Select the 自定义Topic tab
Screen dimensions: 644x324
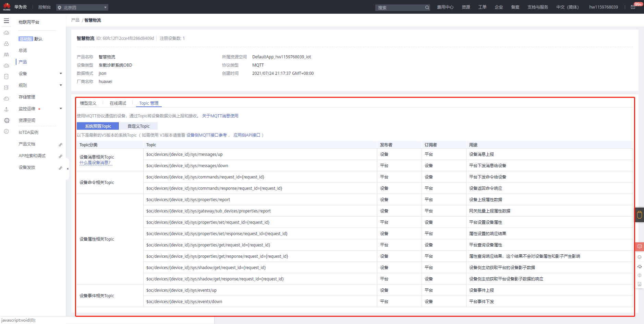(x=138, y=126)
